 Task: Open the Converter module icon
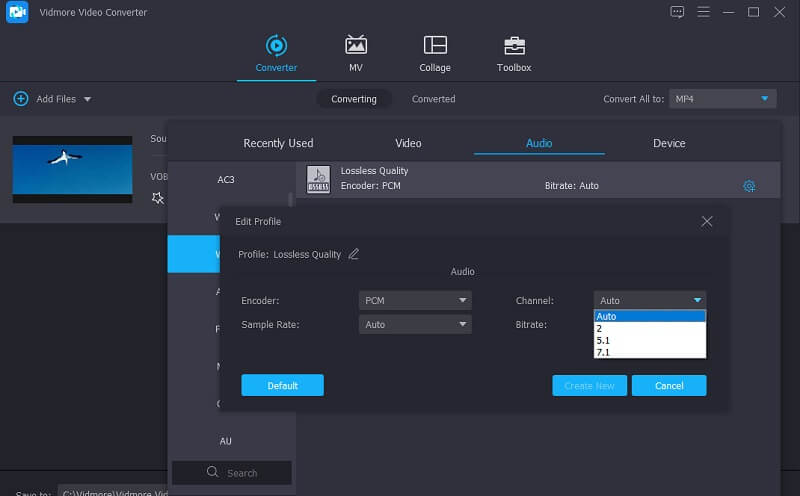276,45
